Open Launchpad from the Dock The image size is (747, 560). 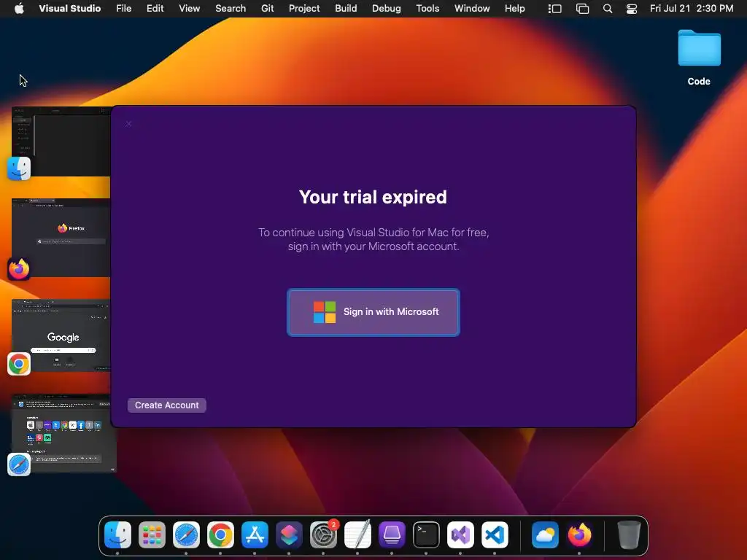click(x=152, y=534)
